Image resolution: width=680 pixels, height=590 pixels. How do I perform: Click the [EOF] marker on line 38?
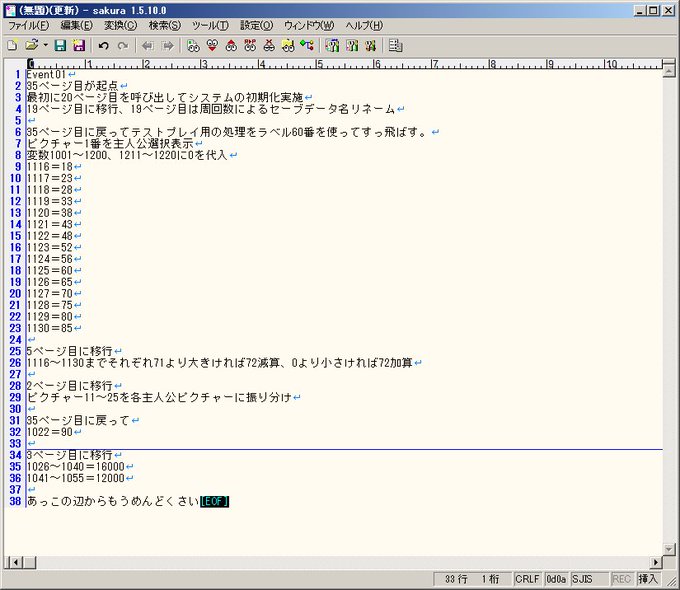pos(214,501)
